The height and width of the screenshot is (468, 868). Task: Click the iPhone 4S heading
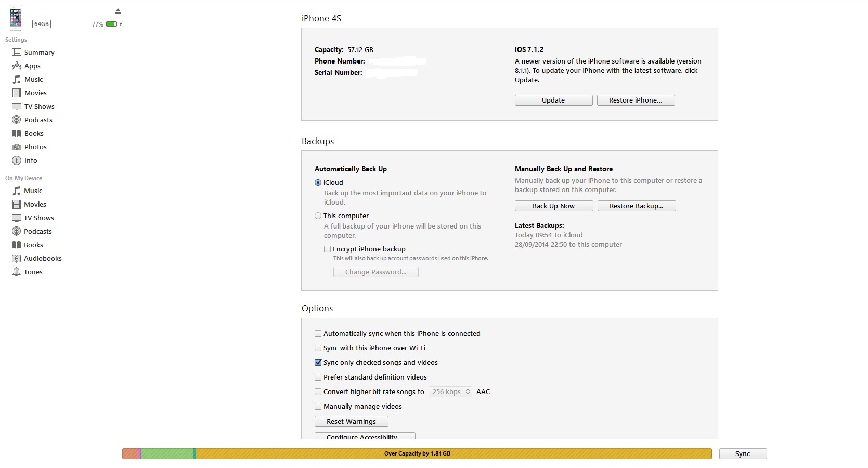coord(321,18)
